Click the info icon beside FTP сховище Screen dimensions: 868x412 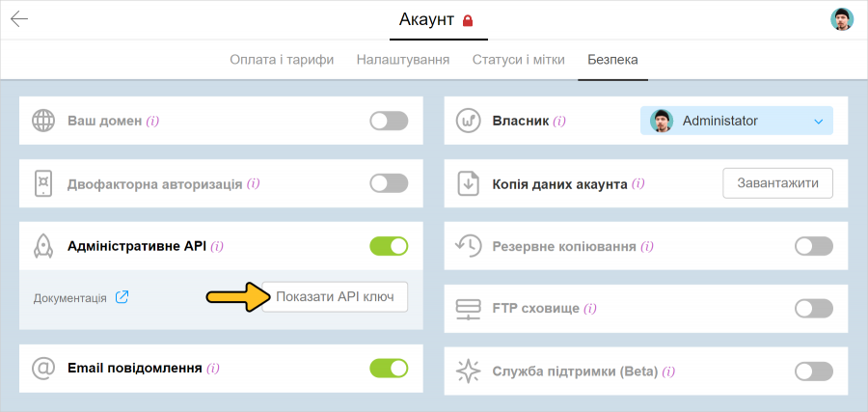(x=589, y=309)
